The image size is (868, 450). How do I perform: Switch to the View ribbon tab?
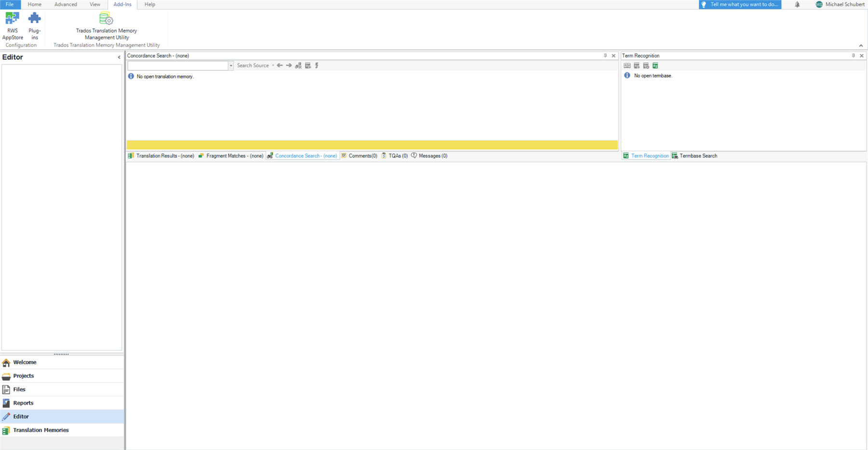[x=95, y=4]
